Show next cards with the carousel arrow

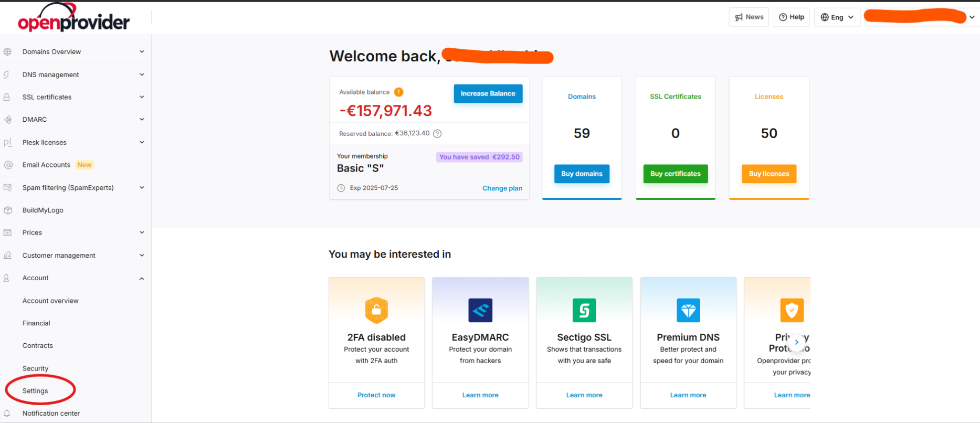tap(797, 342)
